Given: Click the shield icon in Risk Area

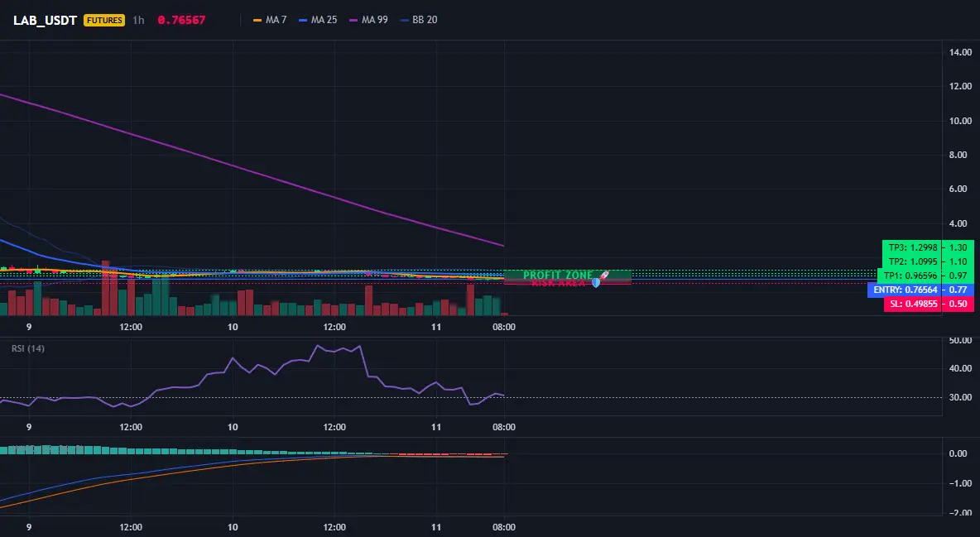Looking at the screenshot, I should coord(596,283).
